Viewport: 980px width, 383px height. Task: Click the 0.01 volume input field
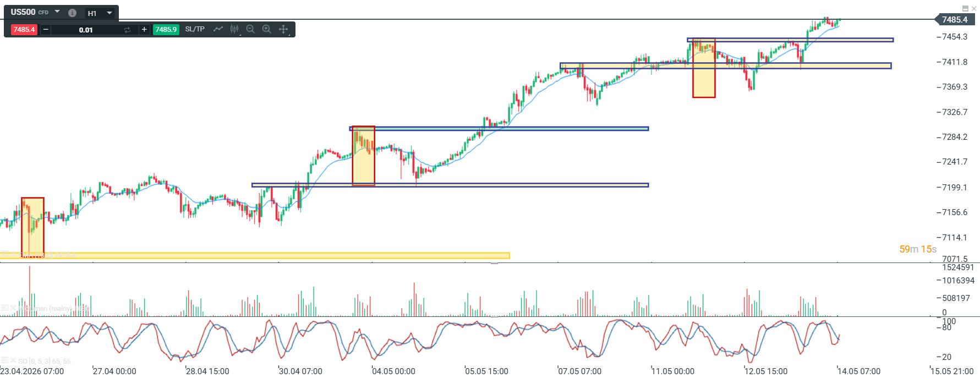pyautogui.click(x=86, y=30)
